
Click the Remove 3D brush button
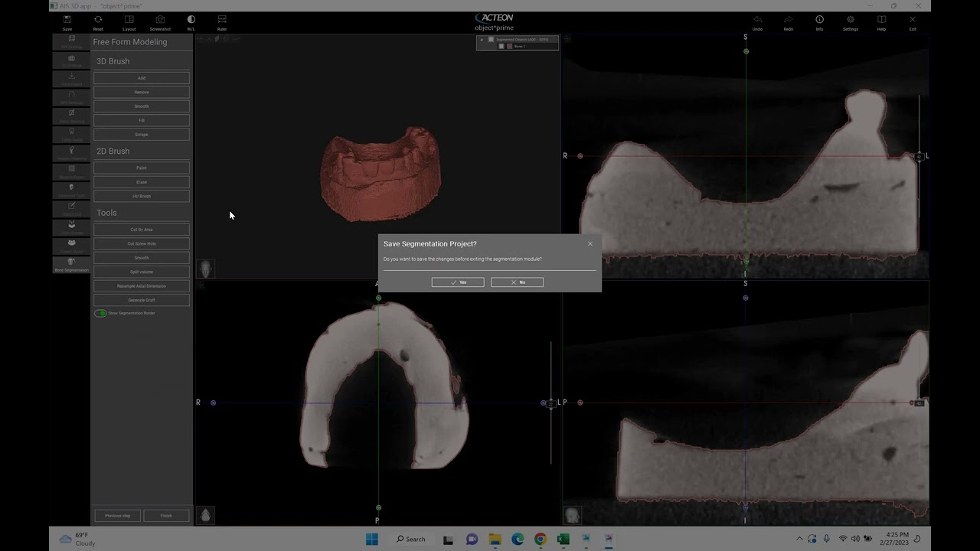(142, 92)
